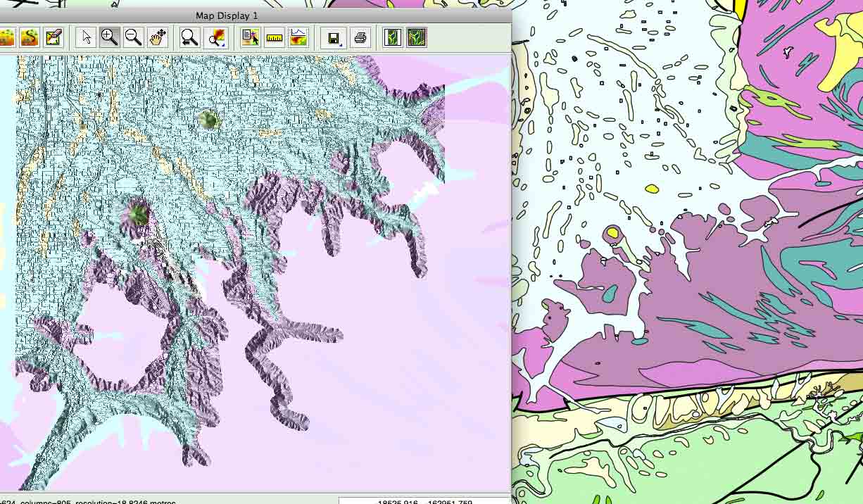Screen dimensions: 863x504
Task: Choose the yellow ruler measure tool
Action: click(275, 37)
